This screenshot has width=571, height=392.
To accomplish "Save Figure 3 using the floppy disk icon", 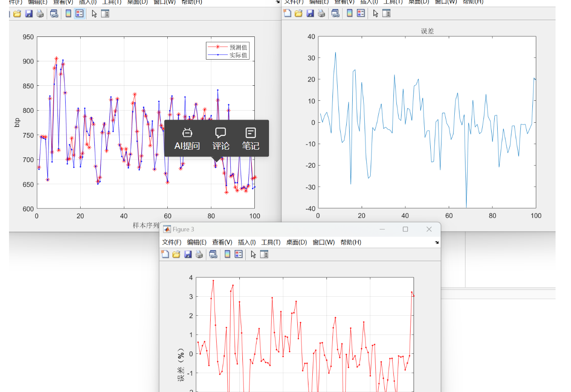I will coord(188,254).
